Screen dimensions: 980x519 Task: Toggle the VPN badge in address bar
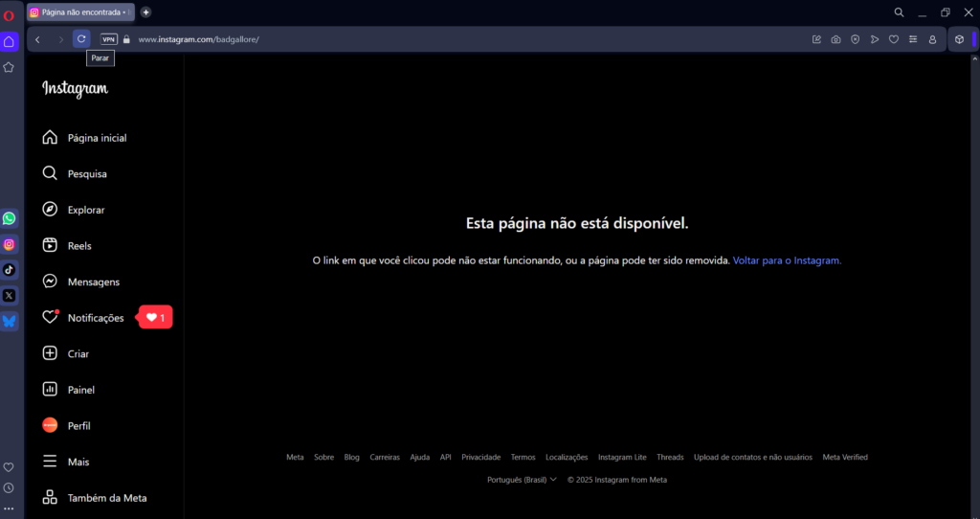pos(109,39)
